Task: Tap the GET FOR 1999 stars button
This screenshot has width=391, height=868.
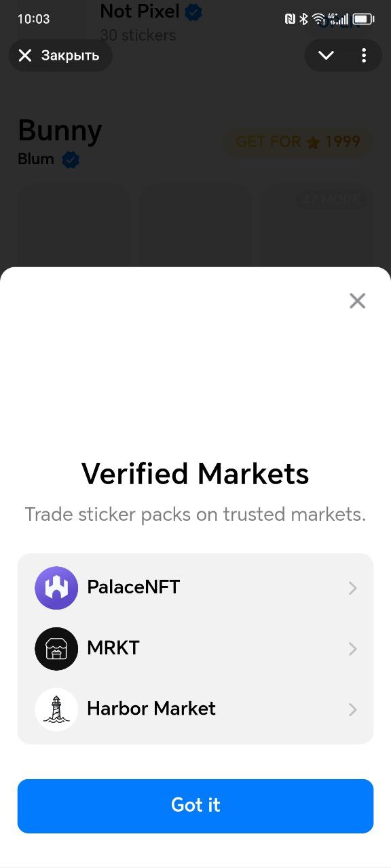Action: click(x=298, y=142)
